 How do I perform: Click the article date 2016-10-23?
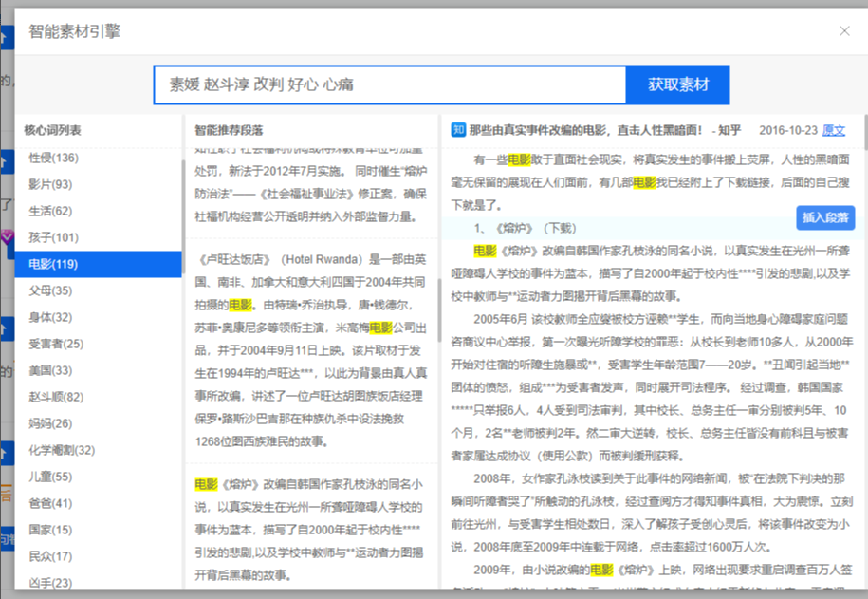tap(788, 130)
